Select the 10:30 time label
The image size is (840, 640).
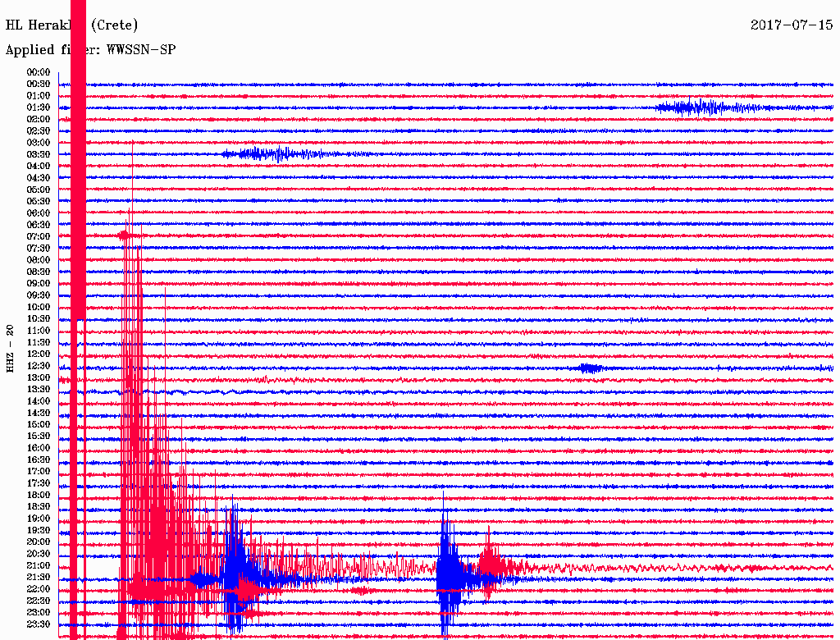[38, 319]
